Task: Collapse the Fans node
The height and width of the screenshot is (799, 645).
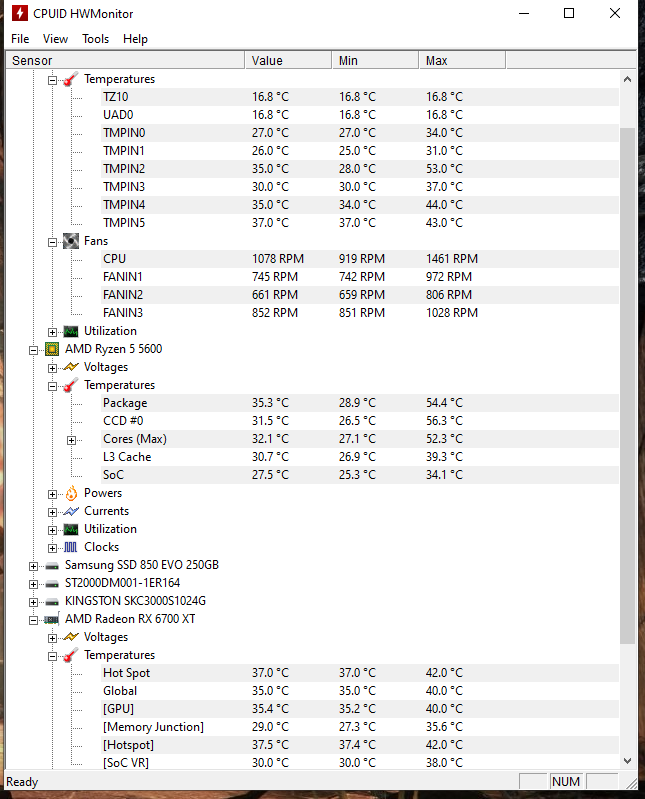Action: point(52,243)
